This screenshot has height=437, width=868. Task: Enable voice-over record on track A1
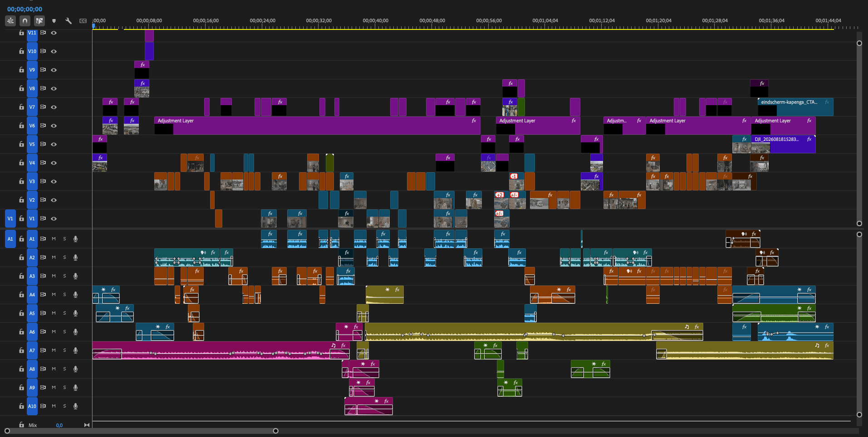pyautogui.click(x=76, y=239)
